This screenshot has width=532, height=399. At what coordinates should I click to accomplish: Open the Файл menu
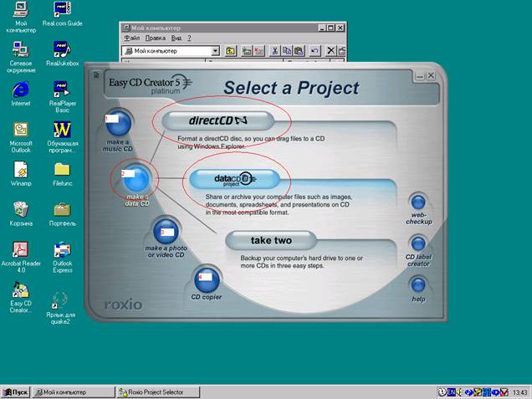(131, 38)
